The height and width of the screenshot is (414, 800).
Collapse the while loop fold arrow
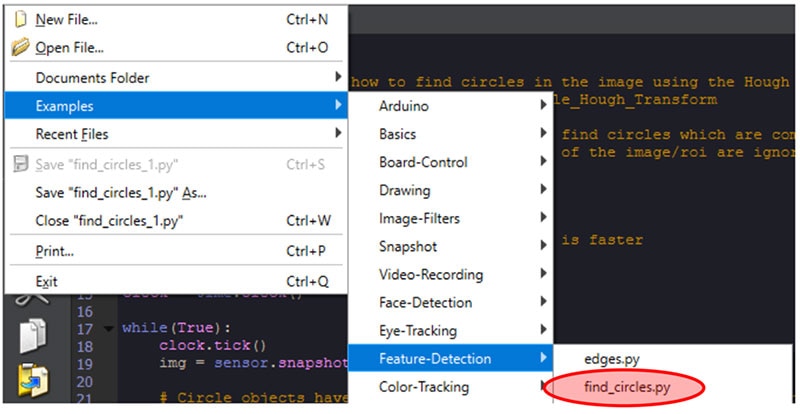pos(107,328)
